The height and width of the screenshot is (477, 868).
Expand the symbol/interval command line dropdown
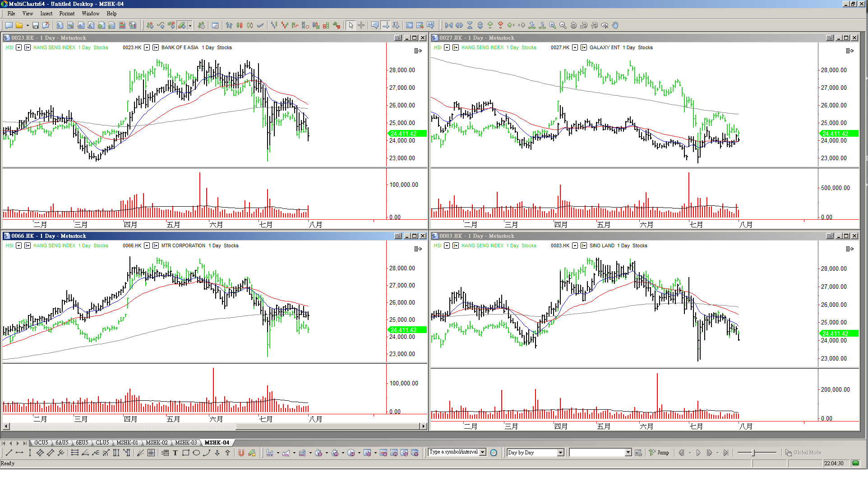(x=483, y=452)
